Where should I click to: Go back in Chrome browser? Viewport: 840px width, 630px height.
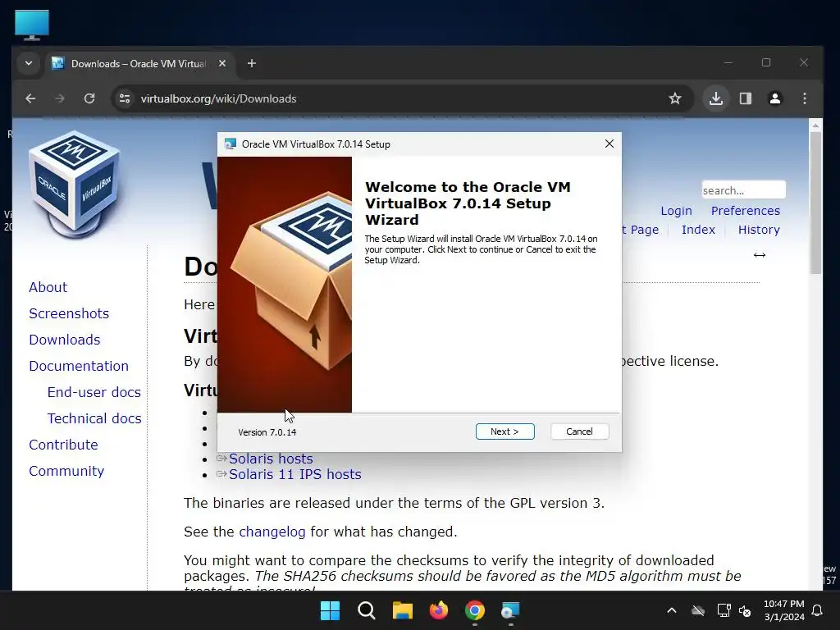30,98
